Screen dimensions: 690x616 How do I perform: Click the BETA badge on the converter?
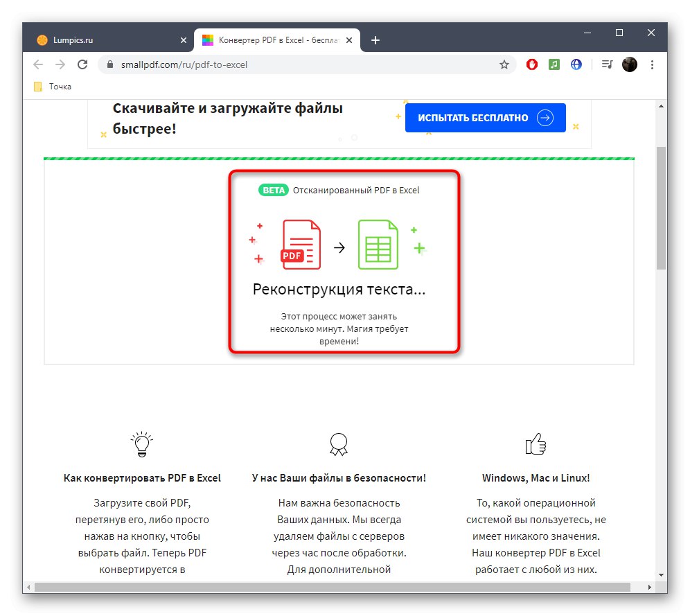(x=273, y=189)
